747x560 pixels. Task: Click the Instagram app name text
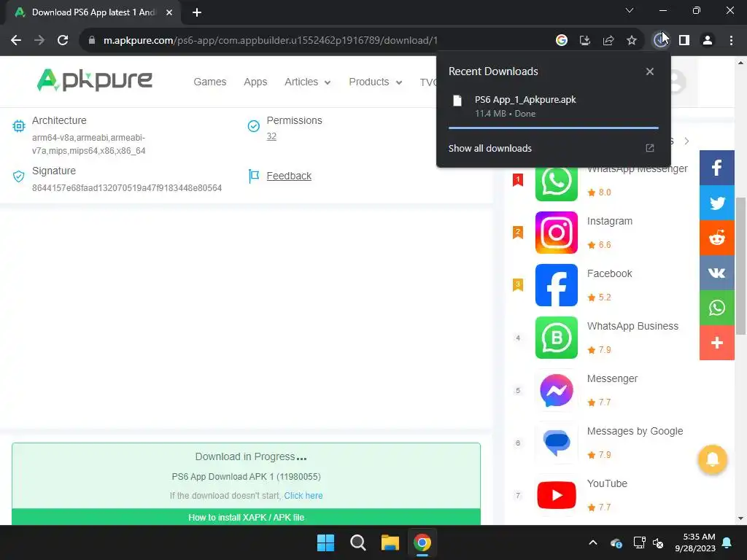609,221
